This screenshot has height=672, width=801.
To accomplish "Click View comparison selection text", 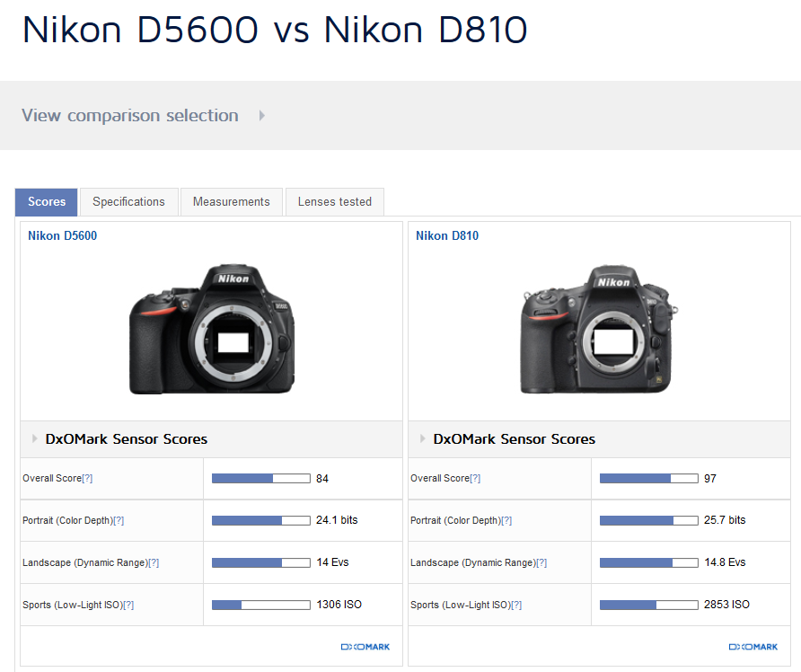I will pyautogui.click(x=129, y=116).
